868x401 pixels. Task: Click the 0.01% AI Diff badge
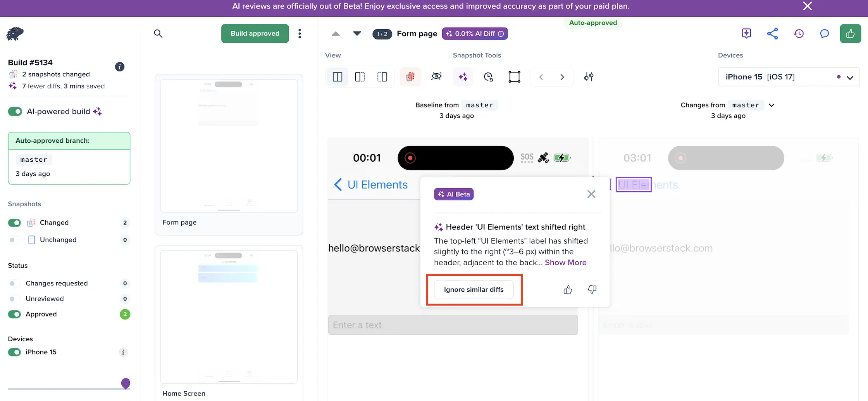pyautogui.click(x=475, y=34)
